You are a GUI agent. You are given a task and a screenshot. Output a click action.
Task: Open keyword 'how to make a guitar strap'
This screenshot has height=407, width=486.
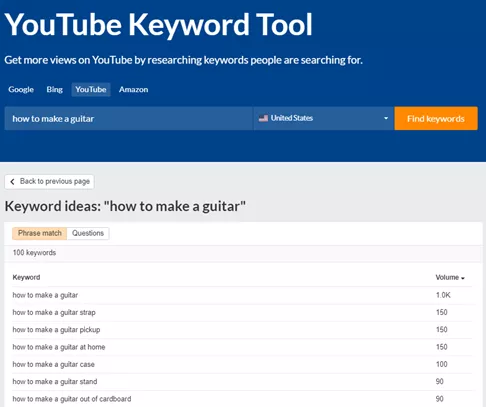(x=54, y=313)
